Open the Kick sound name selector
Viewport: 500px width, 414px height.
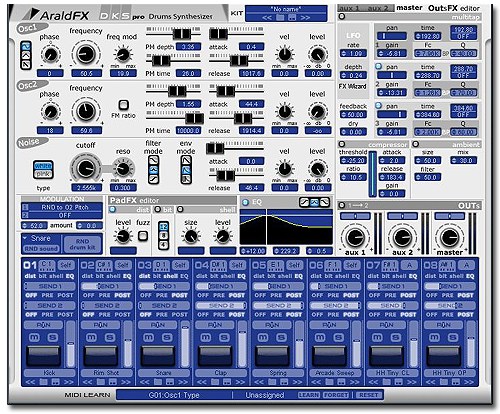click(x=49, y=373)
